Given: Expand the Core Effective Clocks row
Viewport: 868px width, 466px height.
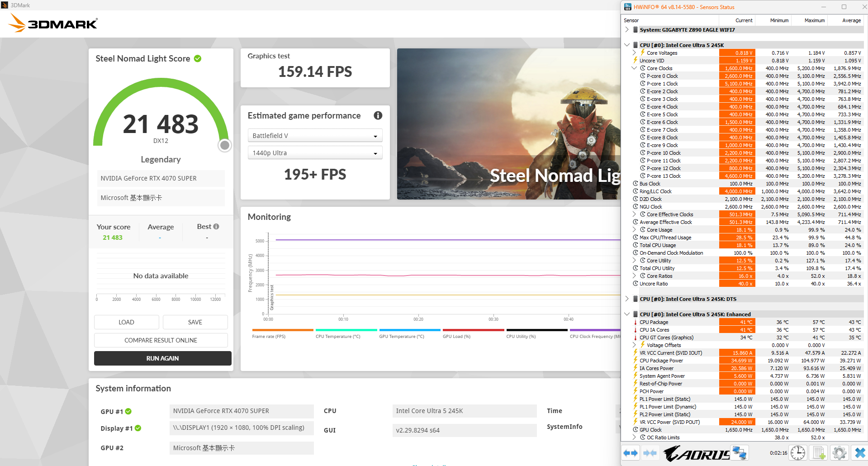Looking at the screenshot, I should 634,214.
